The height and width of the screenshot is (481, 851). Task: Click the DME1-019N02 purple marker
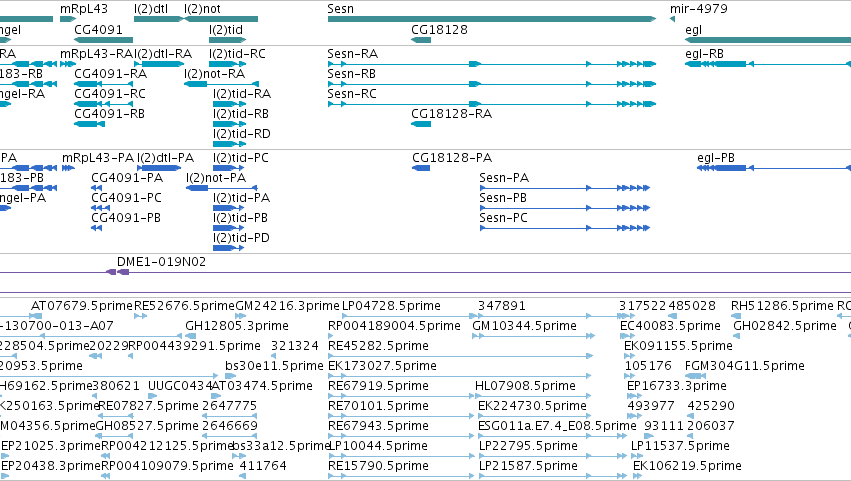118,272
